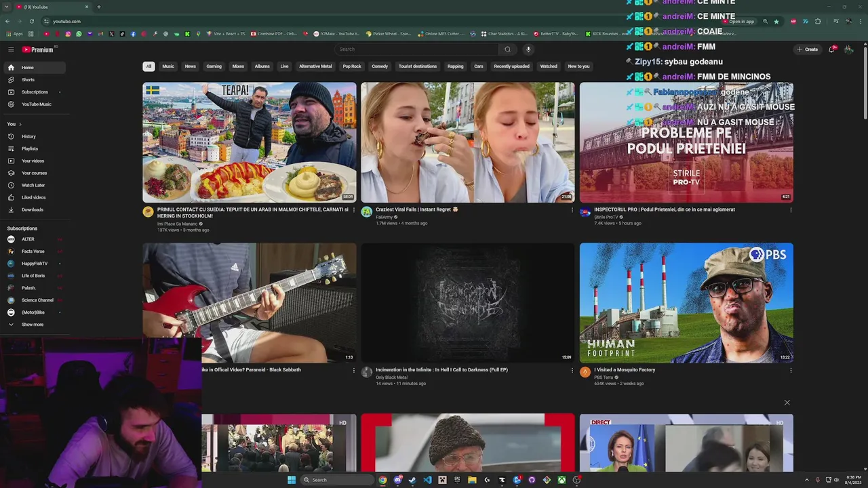Open the account avatar menu
The height and width of the screenshot is (488, 868).
(x=848, y=49)
